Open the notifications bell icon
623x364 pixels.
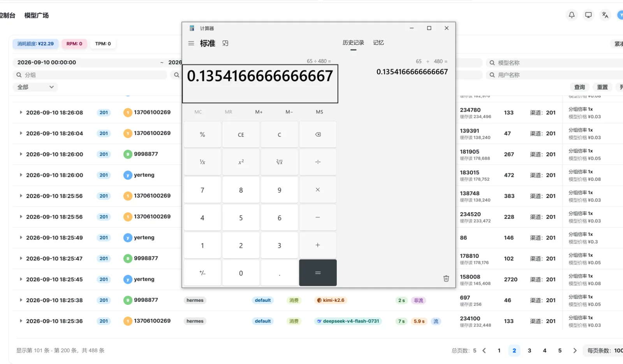(572, 15)
